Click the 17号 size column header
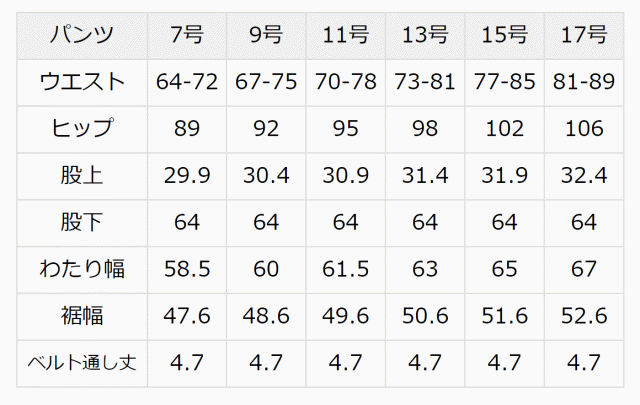The width and height of the screenshot is (640, 405). coord(584,35)
